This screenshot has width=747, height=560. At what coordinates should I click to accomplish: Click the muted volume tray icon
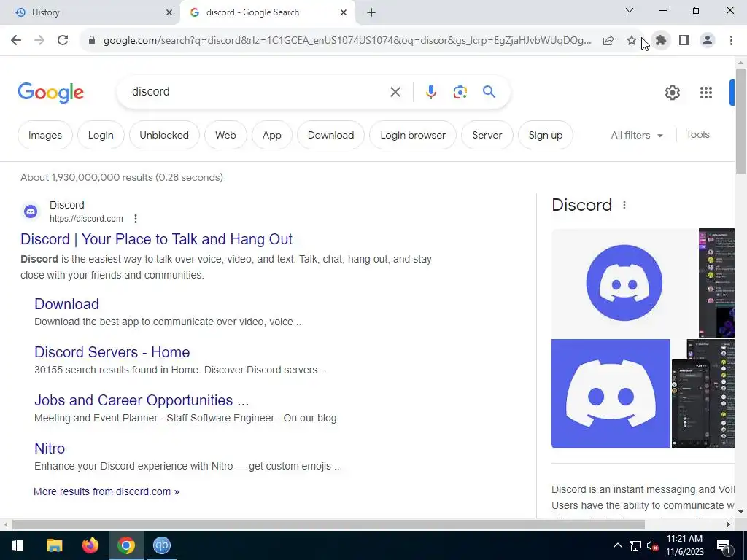click(652, 545)
